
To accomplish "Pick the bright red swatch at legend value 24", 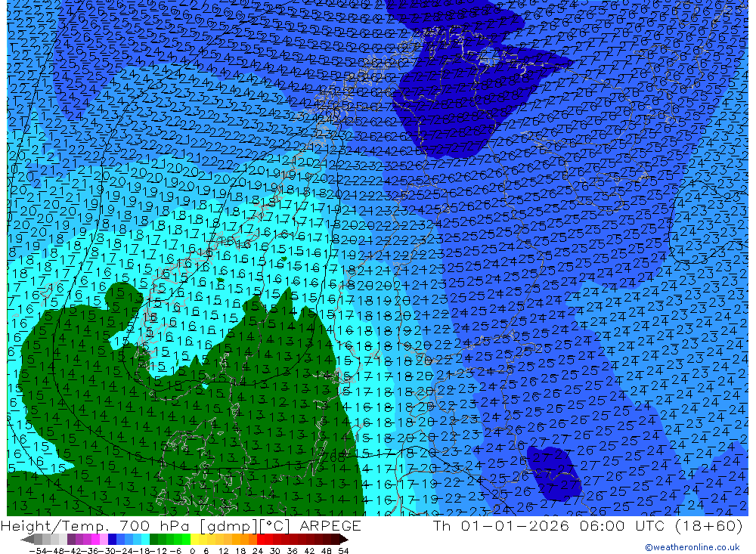I will point(261,539).
